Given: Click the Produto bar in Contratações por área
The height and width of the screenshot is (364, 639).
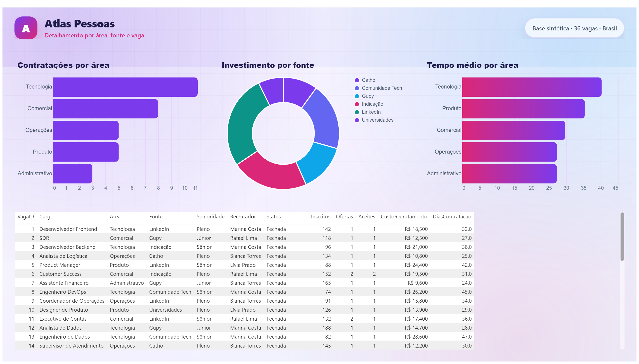Looking at the screenshot, I should [x=86, y=152].
